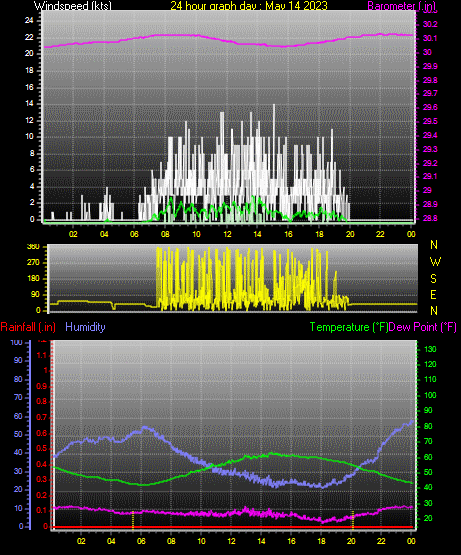Viewport: 461px width, 555px height.
Task: Click the Rainfall (.in) legend label
Action: click(x=28, y=327)
